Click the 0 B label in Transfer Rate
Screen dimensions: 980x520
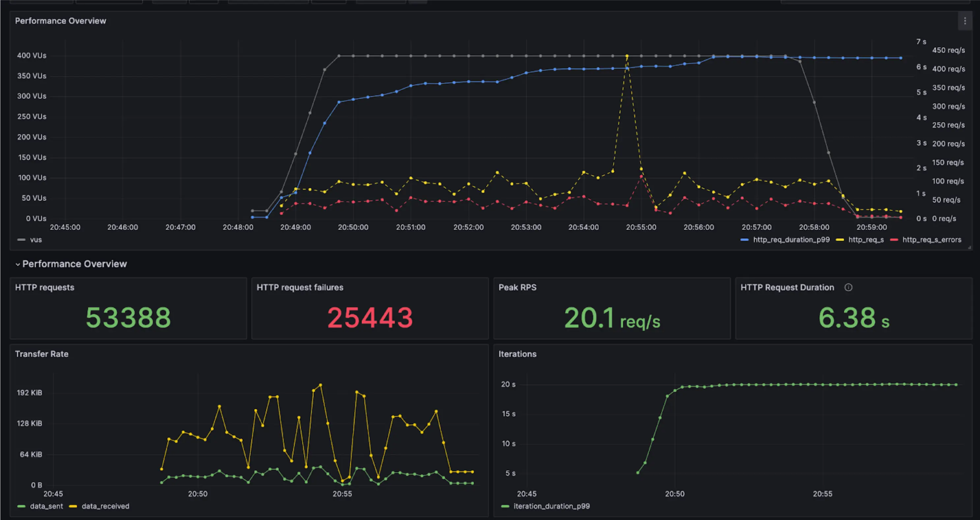[37, 485]
